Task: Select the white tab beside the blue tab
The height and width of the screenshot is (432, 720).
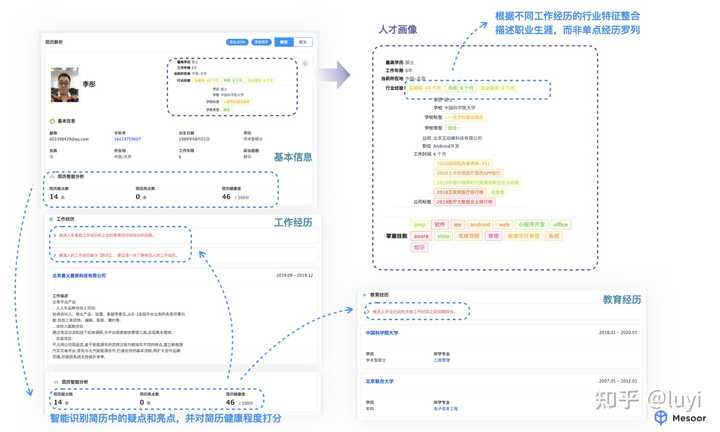Action: tap(303, 42)
